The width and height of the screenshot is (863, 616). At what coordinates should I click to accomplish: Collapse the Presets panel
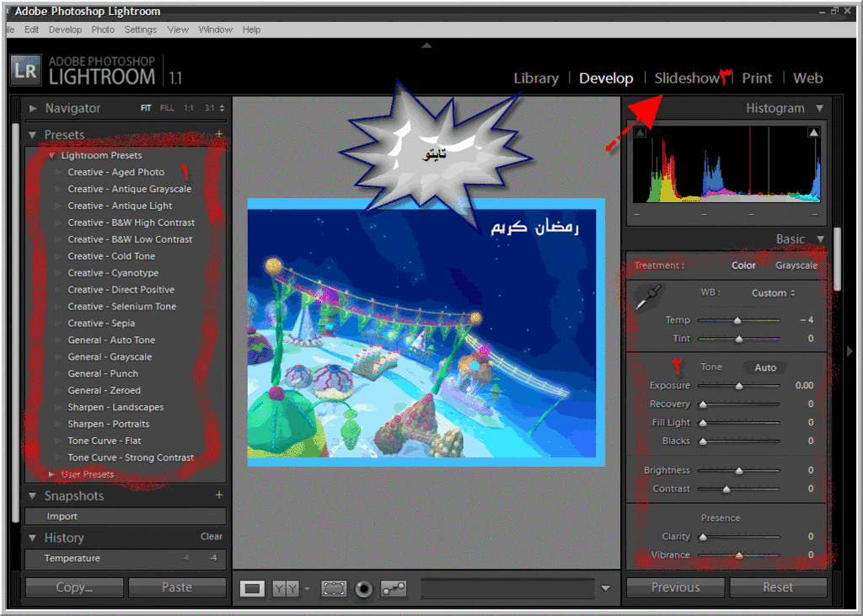click(33, 135)
